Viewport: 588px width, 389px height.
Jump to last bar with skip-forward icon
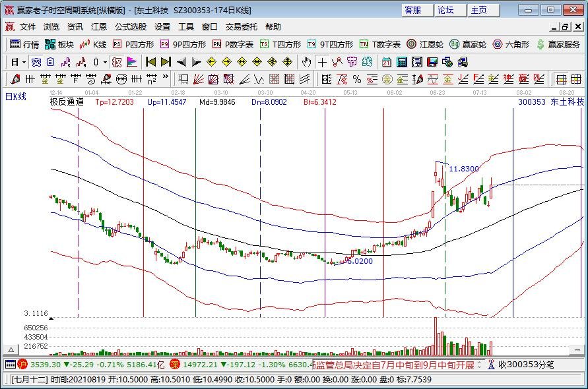click(166, 62)
